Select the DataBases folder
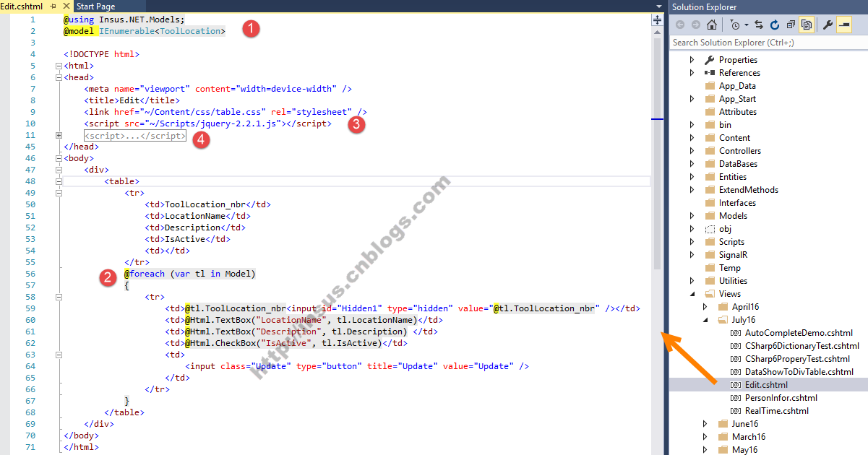The width and height of the screenshot is (868, 455). coord(739,164)
